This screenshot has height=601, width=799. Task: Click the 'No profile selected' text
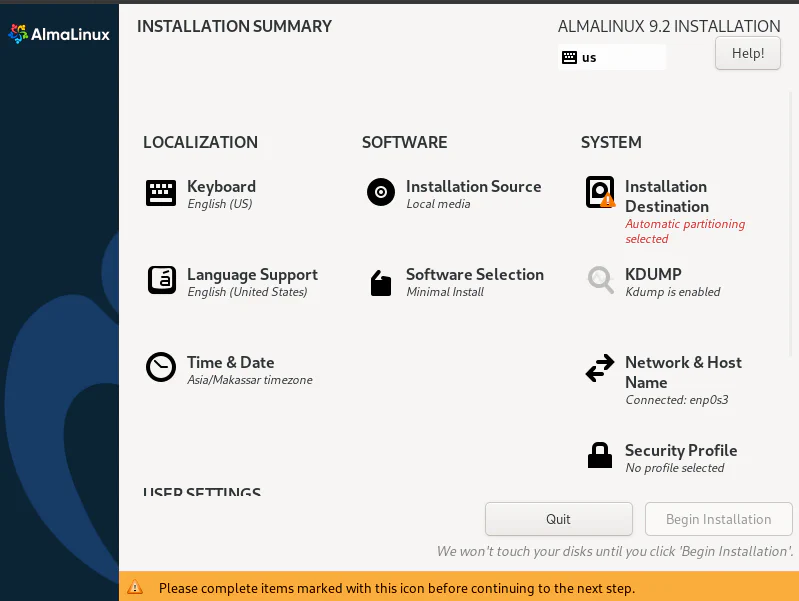[x=675, y=468]
